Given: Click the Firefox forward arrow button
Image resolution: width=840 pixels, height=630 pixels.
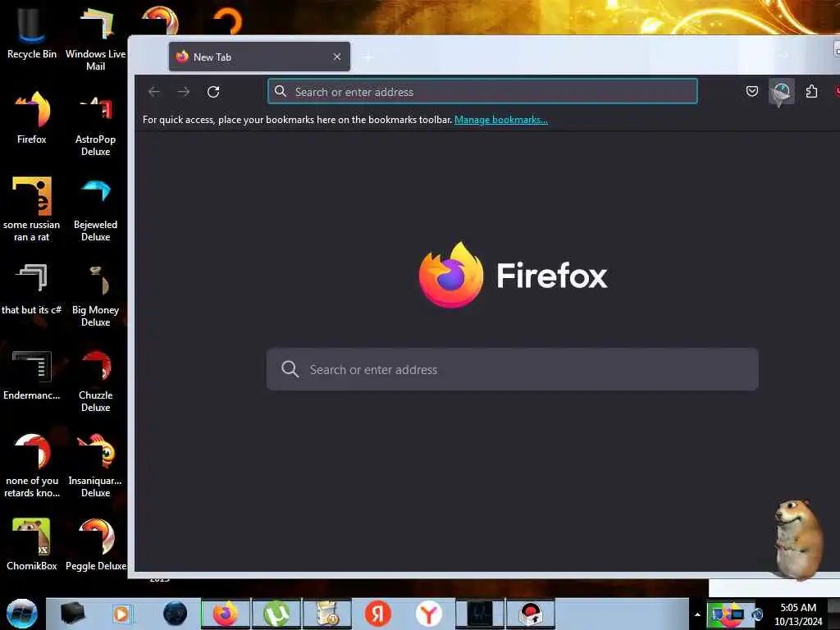Looking at the screenshot, I should (184, 92).
